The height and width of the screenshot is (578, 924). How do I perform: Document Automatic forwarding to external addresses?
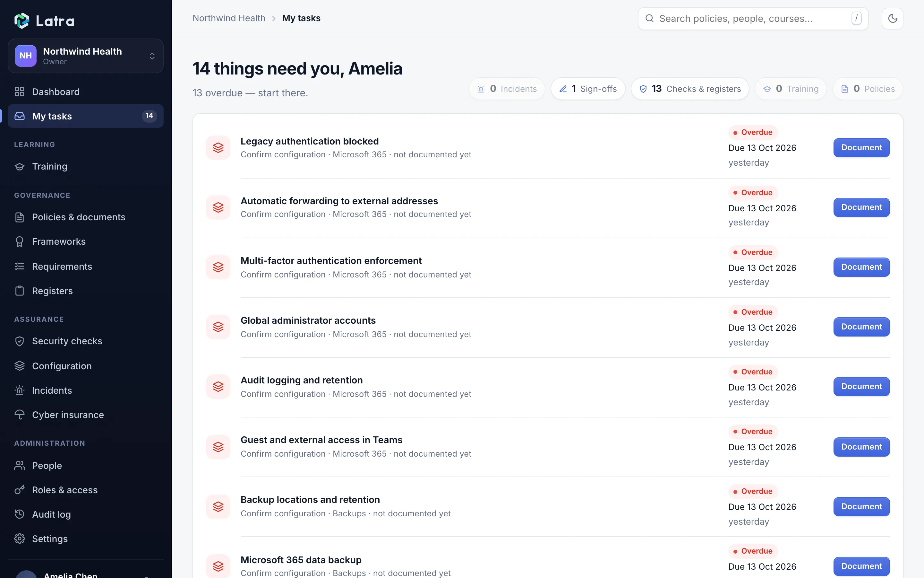coord(861,207)
